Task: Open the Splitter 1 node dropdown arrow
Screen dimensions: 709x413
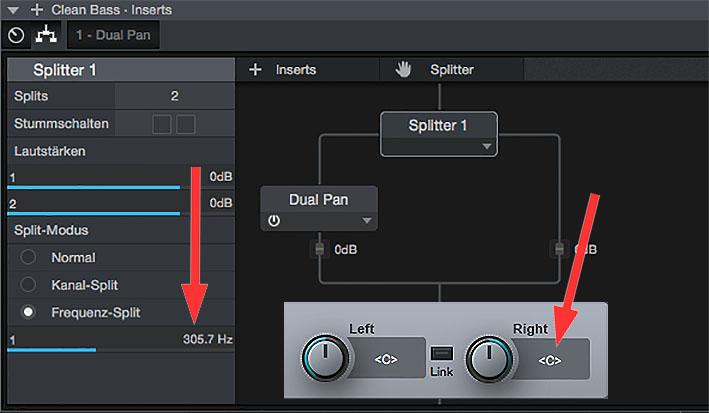Action: 487,146
